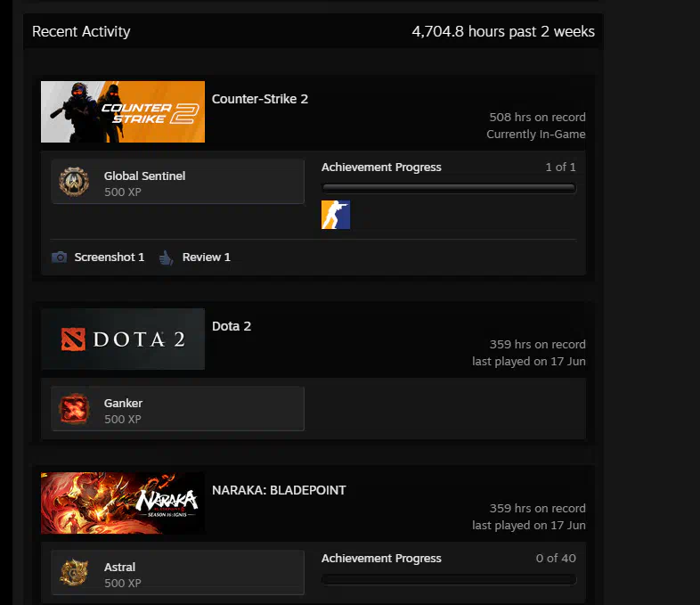The image size is (700, 605).
Task: Click the 4,704.8 hours past 2 weeks text
Action: [503, 31]
